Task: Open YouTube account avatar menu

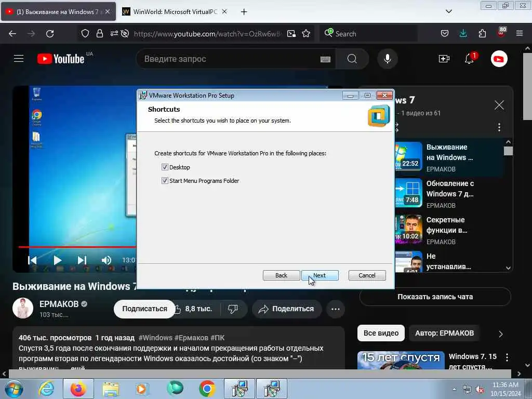Action: tap(499, 59)
